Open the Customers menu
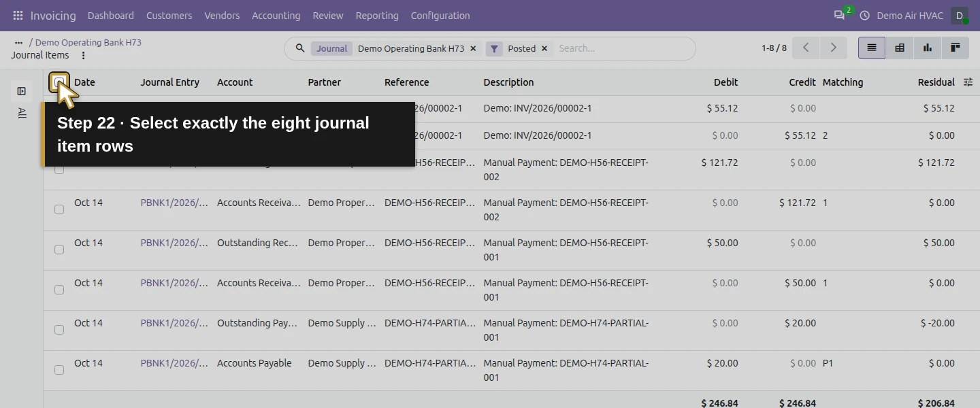The image size is (980, 408). click(x=169, y=15)
